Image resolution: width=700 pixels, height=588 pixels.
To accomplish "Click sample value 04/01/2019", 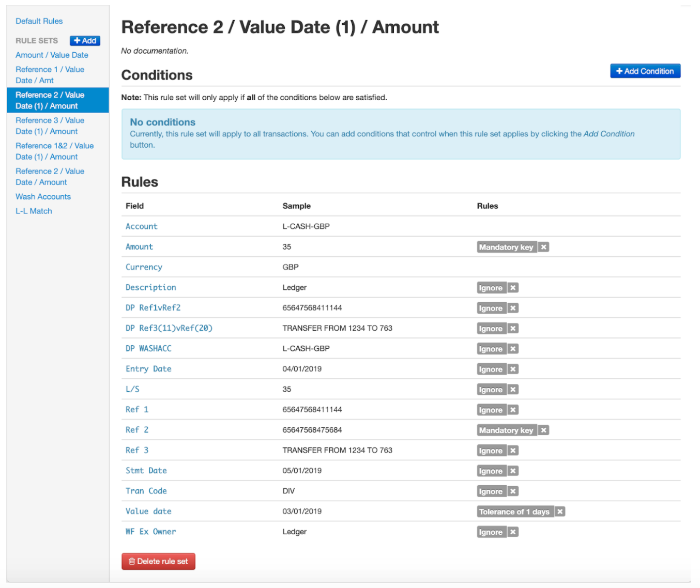I will point(302,368).
